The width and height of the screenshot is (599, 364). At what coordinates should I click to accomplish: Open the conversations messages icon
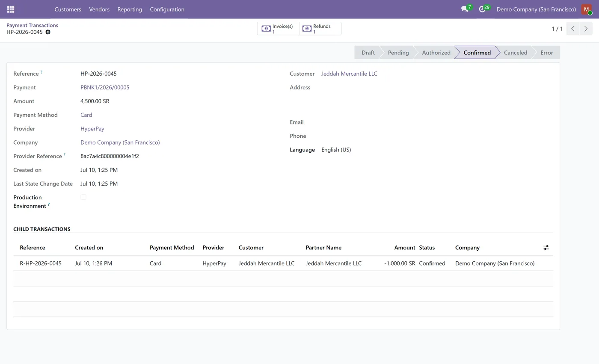coord(465,9)
